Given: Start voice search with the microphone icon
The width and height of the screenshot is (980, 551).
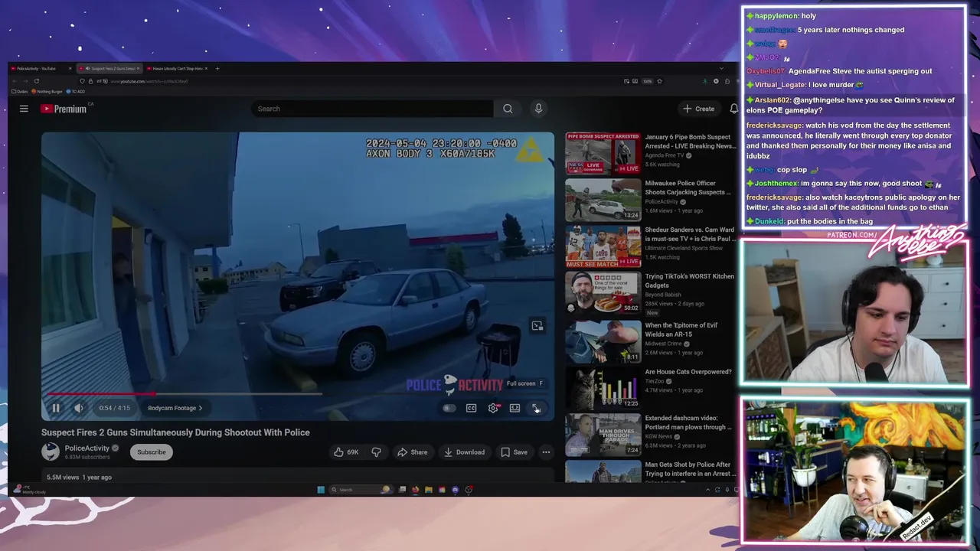Looking at the screenshot, I should (x=538, y=109).
